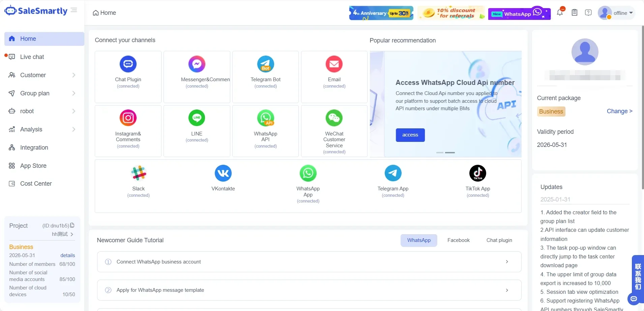644x311 pixels.
Task: Collapse the sidebar with hamburger icon
Action: point(74,10)
